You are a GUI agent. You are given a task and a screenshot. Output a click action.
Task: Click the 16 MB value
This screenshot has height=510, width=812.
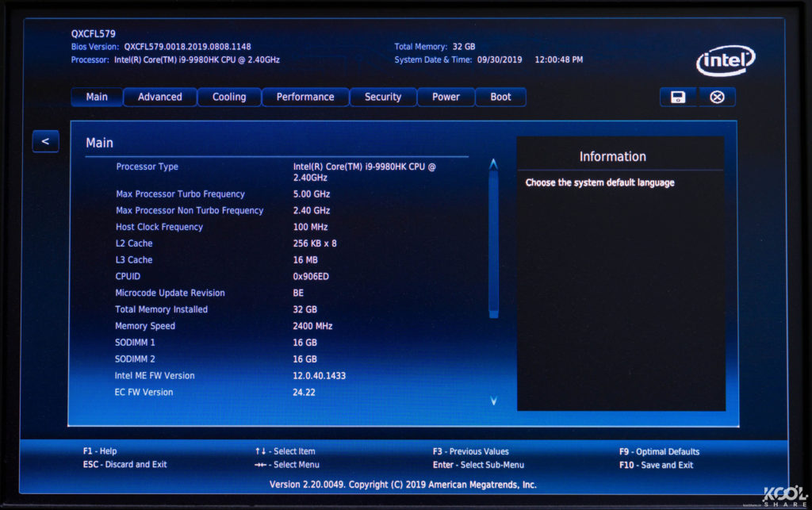pos(305,260)
